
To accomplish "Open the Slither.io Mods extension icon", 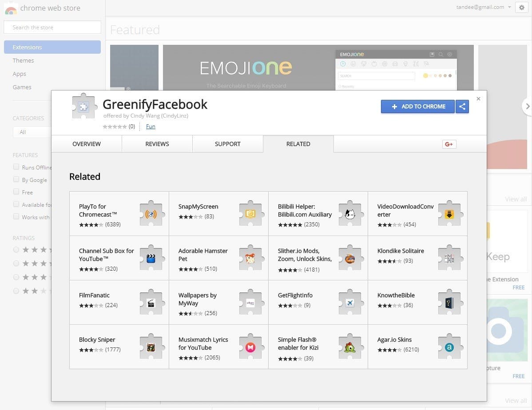I will [351, 258].
